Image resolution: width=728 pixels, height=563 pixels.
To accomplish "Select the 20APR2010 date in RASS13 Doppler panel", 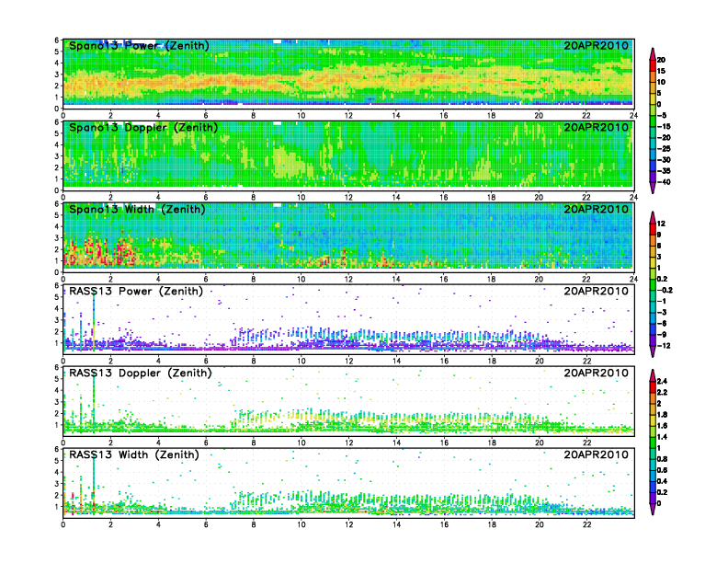I will (x=596, y=373).
